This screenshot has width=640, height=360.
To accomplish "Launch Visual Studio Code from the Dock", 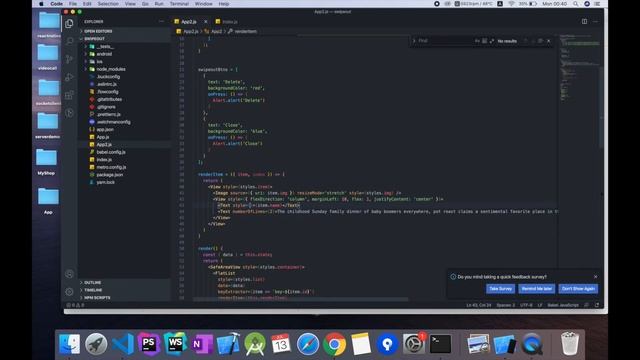I will (x=123, y=344).
